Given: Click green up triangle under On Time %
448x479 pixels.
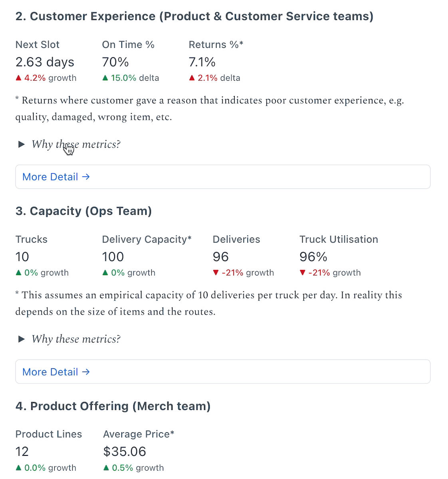Looking at the screenshot, I should 105,78.
